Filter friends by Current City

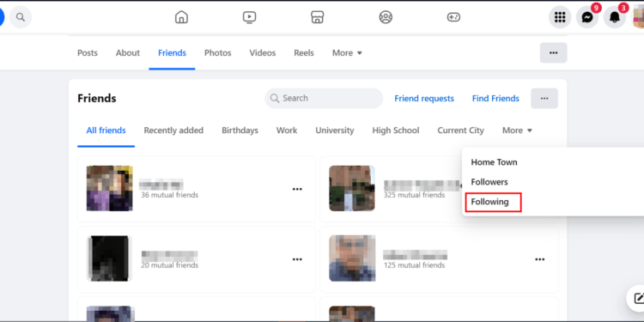460,131
